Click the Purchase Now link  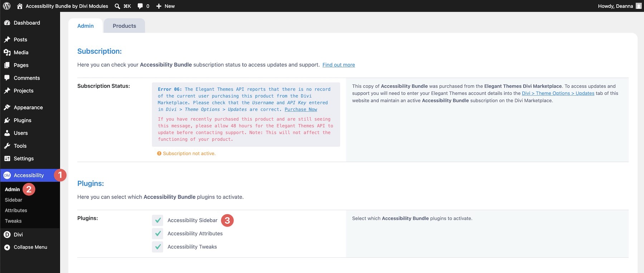pyautogui.click(x=301, y=110)
